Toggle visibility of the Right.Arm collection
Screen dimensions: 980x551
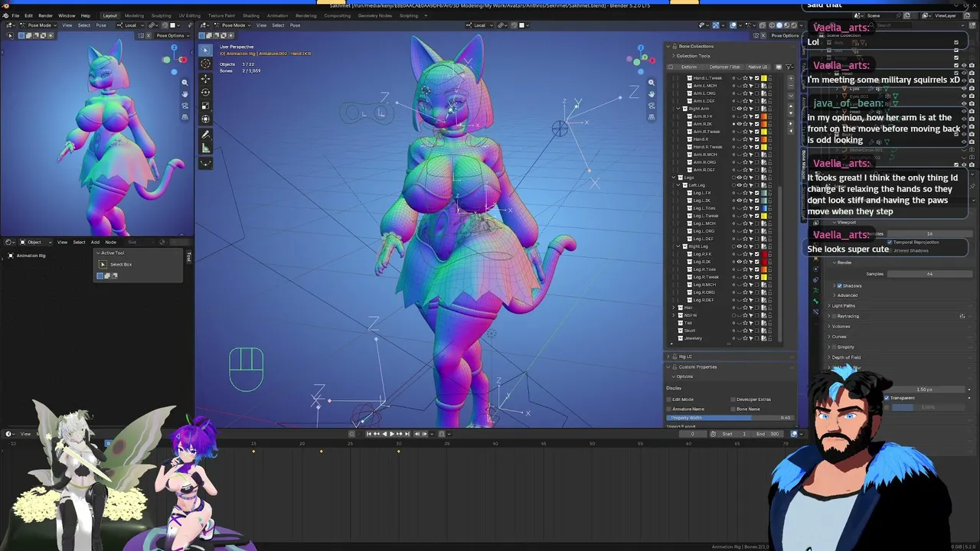[x=740, y=109]
